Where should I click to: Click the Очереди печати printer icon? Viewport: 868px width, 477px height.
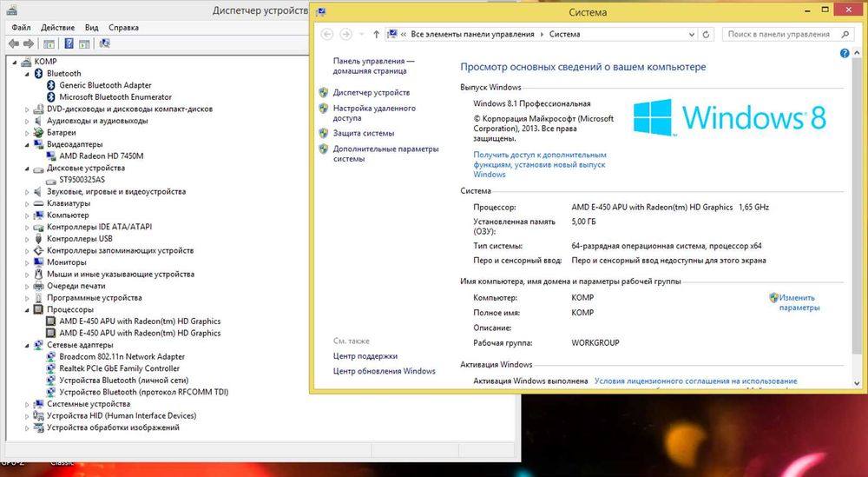coord(38,286)
